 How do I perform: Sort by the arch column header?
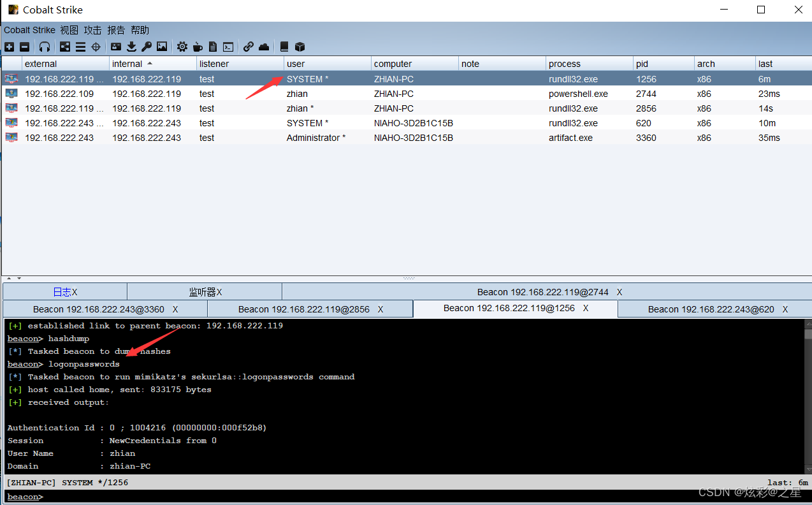pyautogui.click(x=725, y=64)
